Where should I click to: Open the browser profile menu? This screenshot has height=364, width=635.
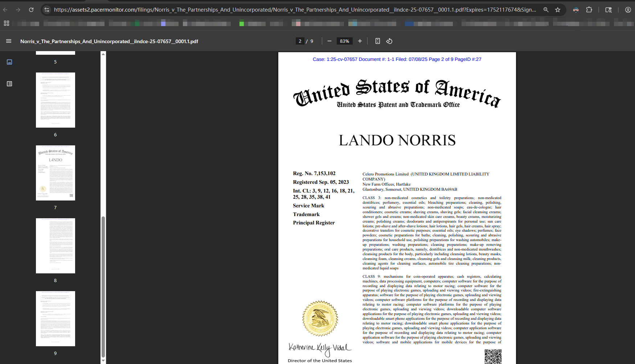coord(628,10)
